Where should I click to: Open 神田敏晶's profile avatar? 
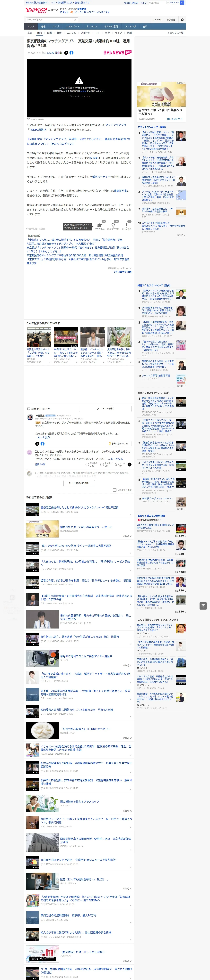30,417
